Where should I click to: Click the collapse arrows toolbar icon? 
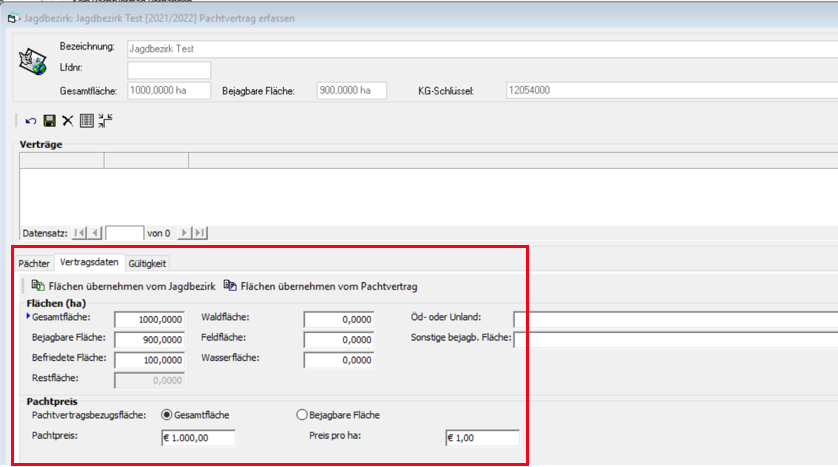(105, 120)
